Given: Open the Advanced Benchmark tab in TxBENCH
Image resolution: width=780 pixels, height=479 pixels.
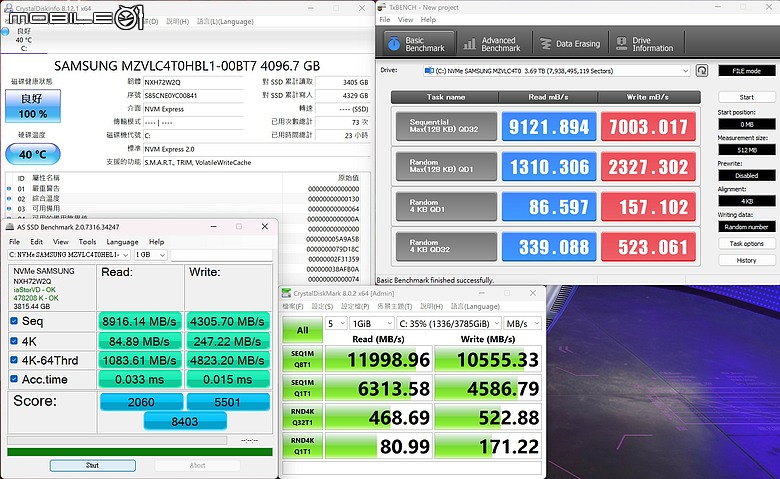Looking at the screenshot, I should click(492, 44).
